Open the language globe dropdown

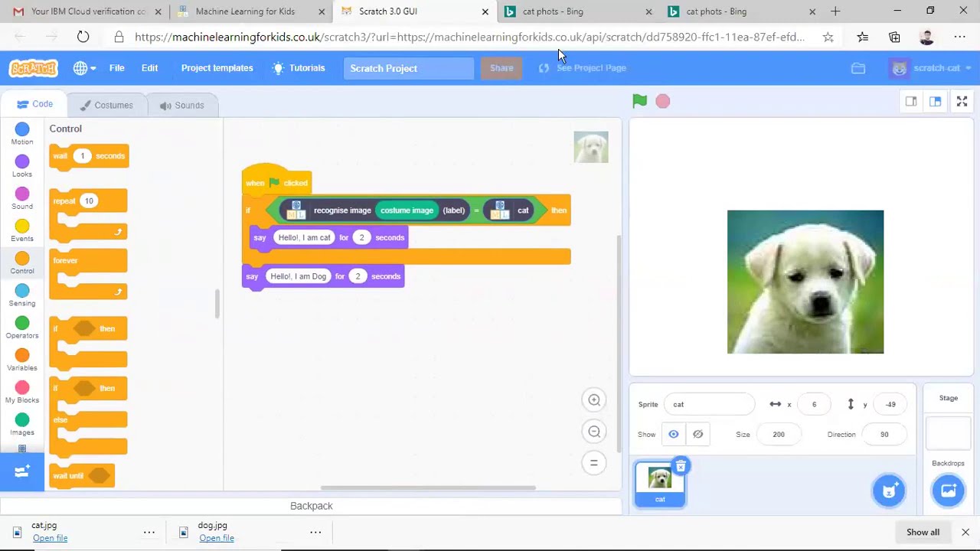click(84, 68)
